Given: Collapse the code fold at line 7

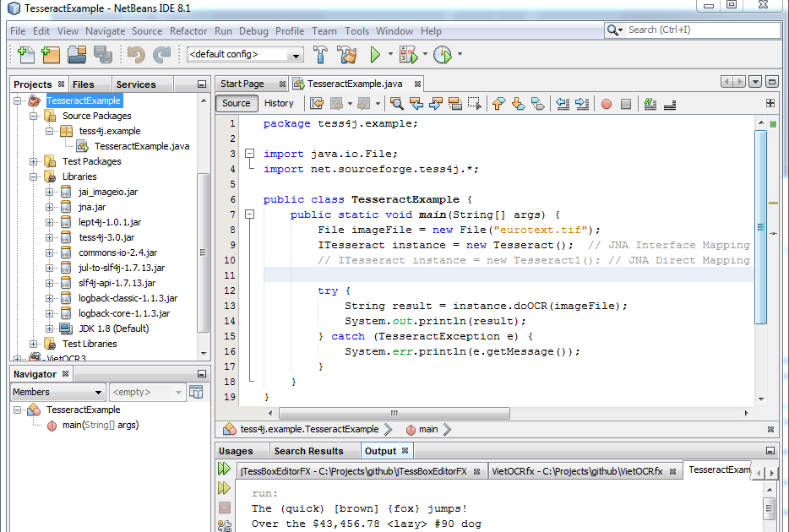Looking at the screenshot, I should 249,214.
